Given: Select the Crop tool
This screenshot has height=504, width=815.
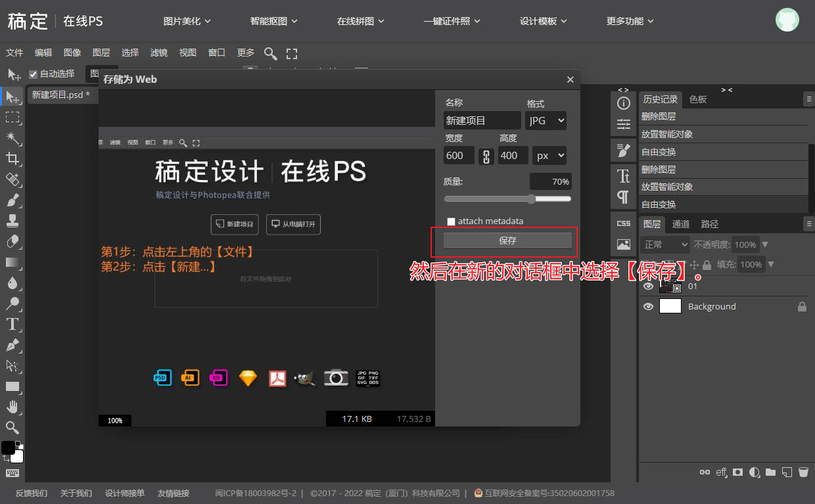Looking at the screenshot, I should pos(12,158).
